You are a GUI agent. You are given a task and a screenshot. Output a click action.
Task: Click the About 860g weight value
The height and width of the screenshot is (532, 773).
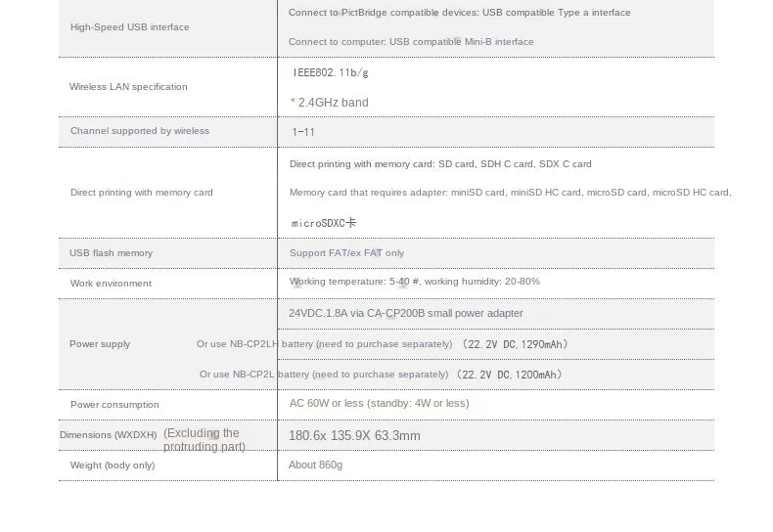(x=315, y=465)
